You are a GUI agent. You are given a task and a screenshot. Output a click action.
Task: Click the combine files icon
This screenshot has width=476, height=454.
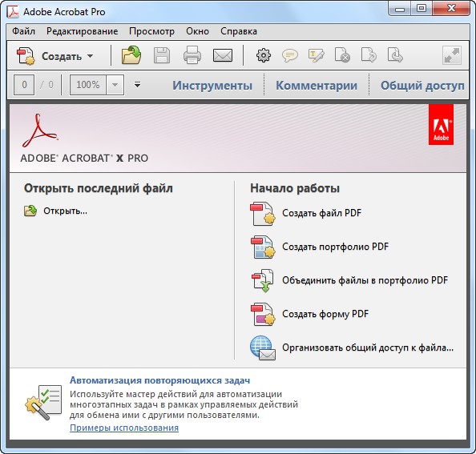[263, 280]
